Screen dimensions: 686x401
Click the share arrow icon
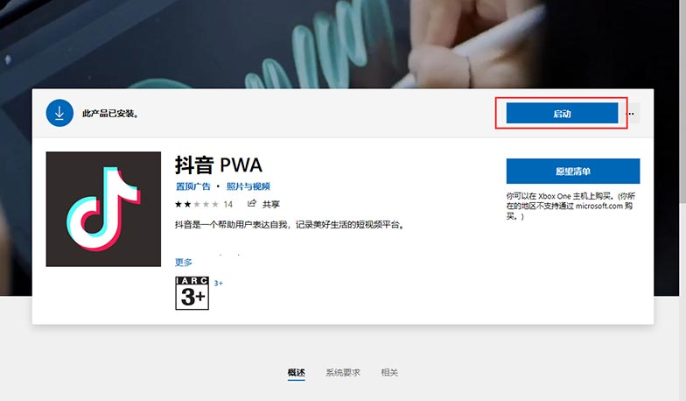coord(252,203)
